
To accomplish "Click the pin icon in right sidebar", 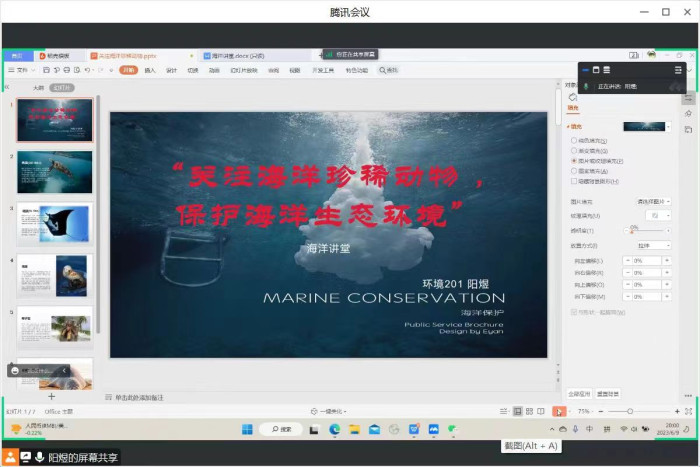I will point(688,114).
